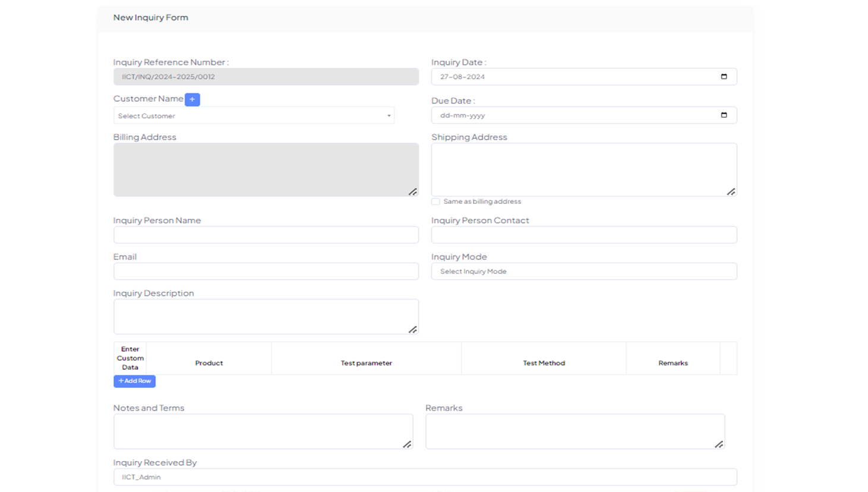The height and width of the screenshot is (492, 868).
Task: Click the Inquiry Description resize handle
Action: tap(413, 330)
